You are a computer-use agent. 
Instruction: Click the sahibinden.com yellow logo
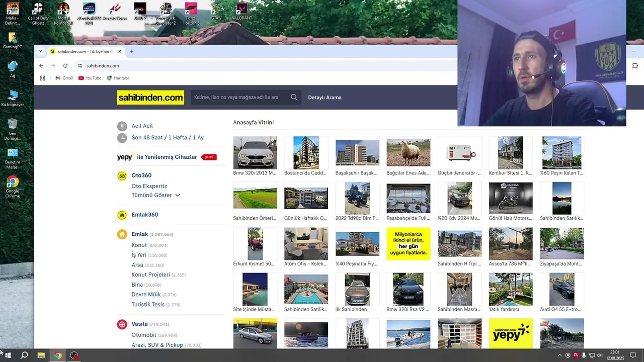[x=150, y=98]
